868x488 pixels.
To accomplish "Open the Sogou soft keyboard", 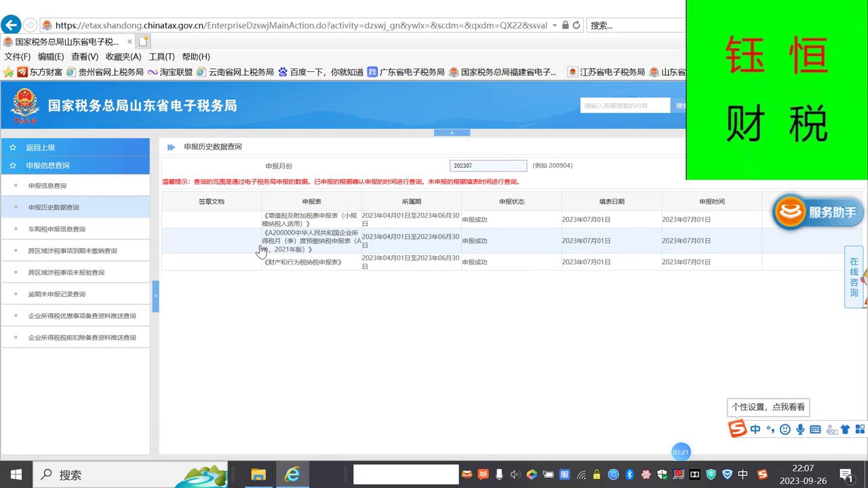I will [815, 429].
